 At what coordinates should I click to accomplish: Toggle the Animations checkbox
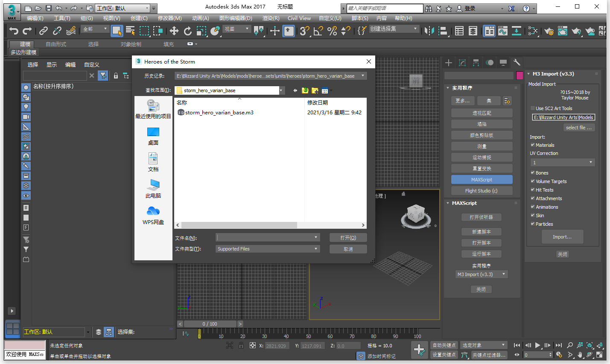(532, 207)
